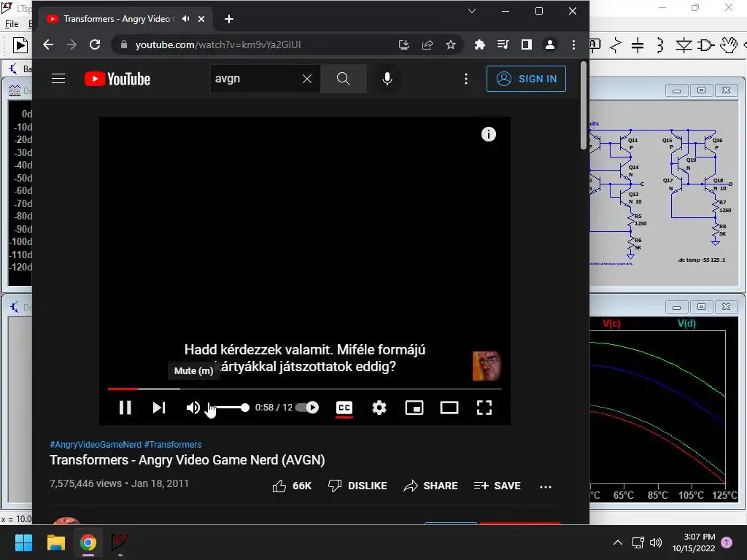747x560 pixels.
Task: Skip to next video in player
Action: point(158,408)
